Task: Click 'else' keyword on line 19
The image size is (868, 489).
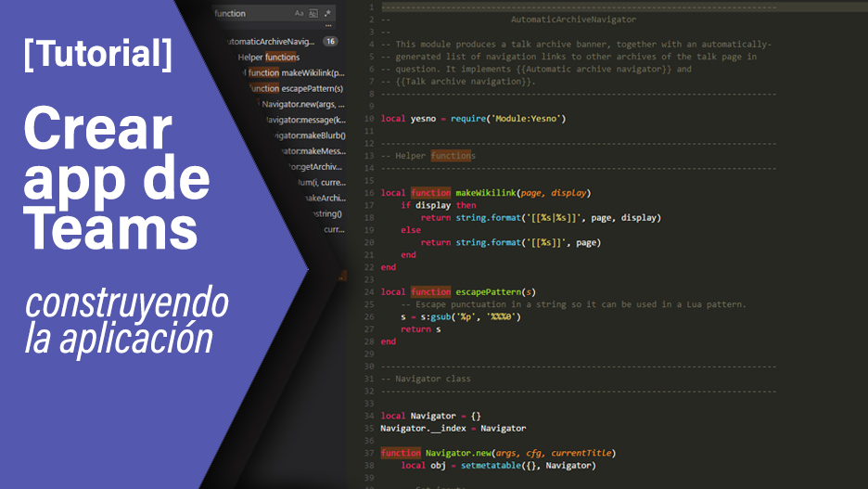Action: click(411, 230)
